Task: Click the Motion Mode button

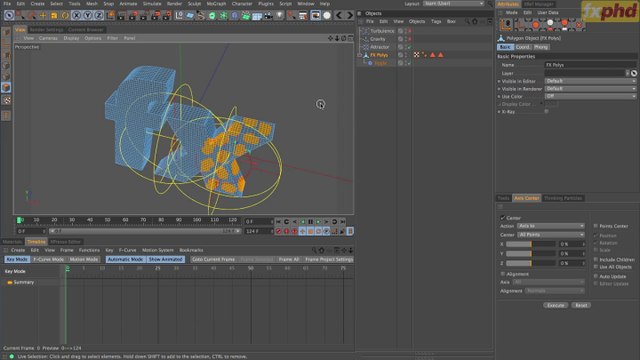Action: 84,259
